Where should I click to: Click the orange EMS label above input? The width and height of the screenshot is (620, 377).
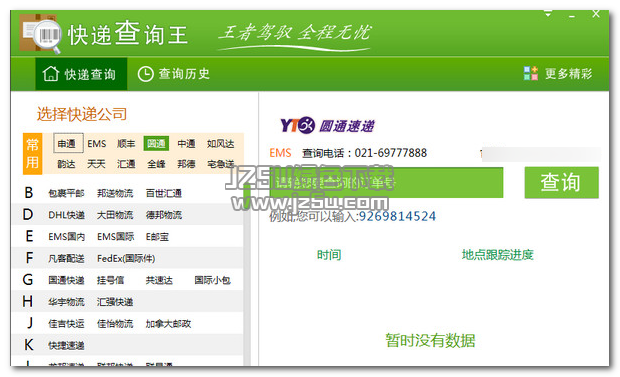pyautogui.click(x=280, y=153)
